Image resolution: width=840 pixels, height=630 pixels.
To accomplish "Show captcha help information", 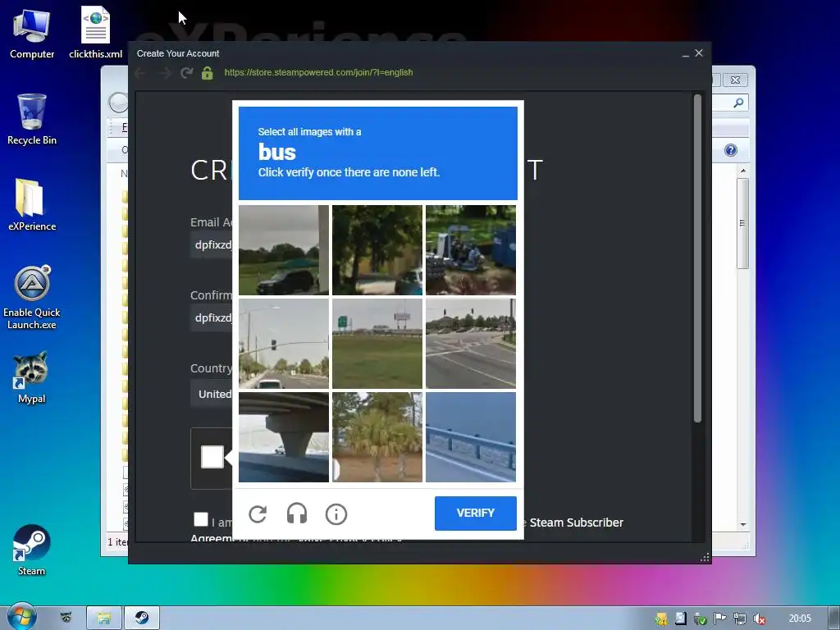I will point(336,514).
